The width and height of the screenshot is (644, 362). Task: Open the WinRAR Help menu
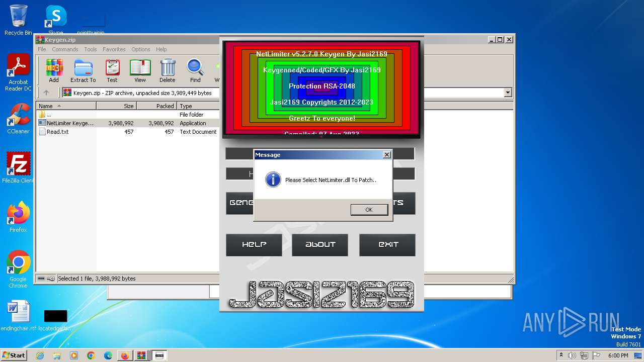[161, 49]
